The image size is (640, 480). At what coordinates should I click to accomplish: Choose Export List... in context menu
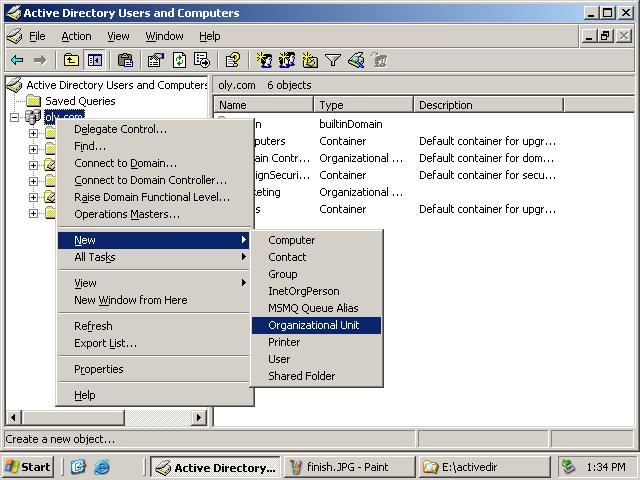click(x=154, y=343)
